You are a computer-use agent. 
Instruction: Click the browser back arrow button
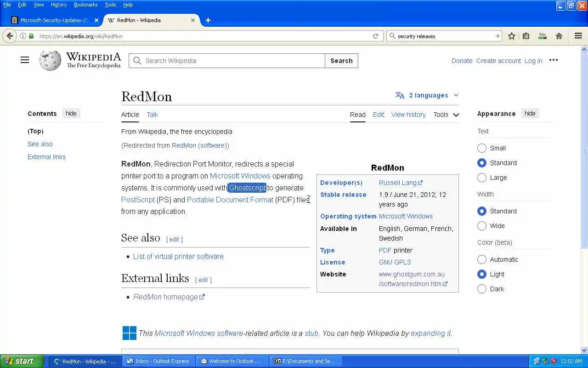(x=10, y=36)
